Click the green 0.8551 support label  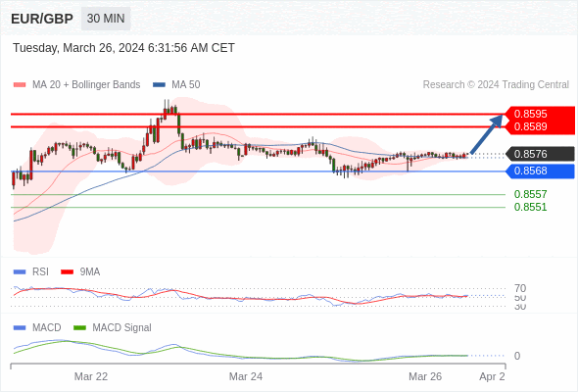pyautogui.click(x=530, y=207)
